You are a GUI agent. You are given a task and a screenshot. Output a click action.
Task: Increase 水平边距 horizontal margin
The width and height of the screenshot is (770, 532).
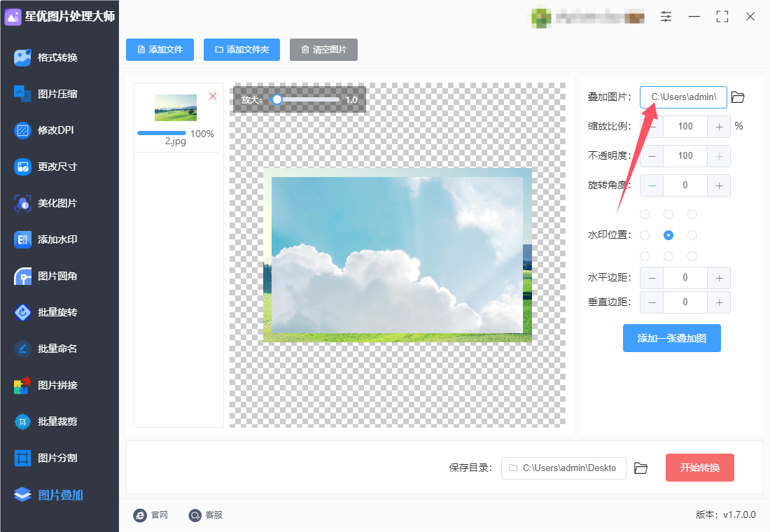[x=719, y=278]
